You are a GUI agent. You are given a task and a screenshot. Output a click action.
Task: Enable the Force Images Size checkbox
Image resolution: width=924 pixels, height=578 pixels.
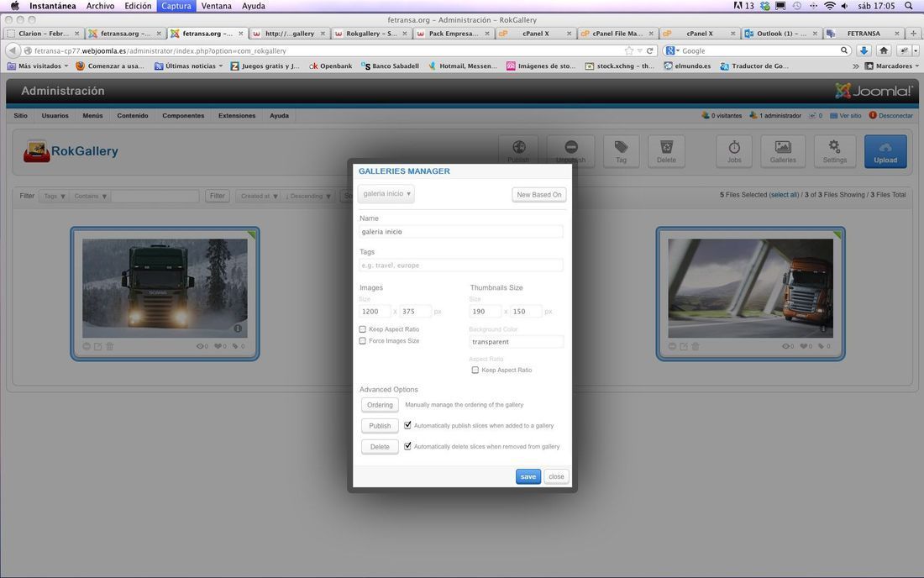click(x=362, y=341)
